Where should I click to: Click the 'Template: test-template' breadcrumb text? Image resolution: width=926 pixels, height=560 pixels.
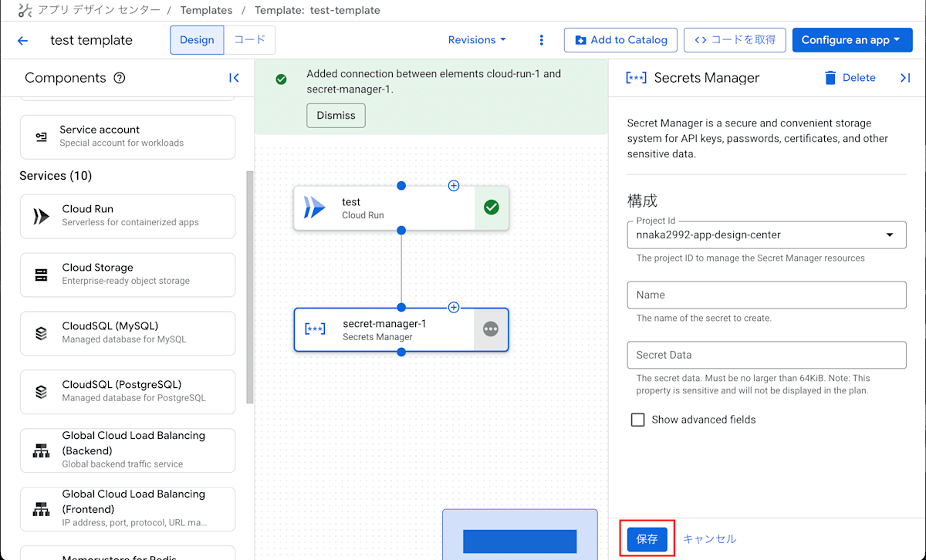tap(317, 11)
